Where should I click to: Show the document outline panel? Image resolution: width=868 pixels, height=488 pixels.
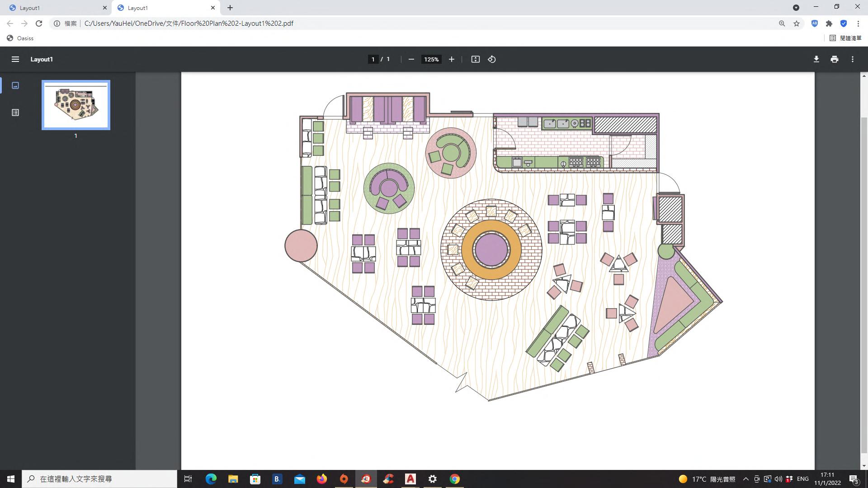15,113
